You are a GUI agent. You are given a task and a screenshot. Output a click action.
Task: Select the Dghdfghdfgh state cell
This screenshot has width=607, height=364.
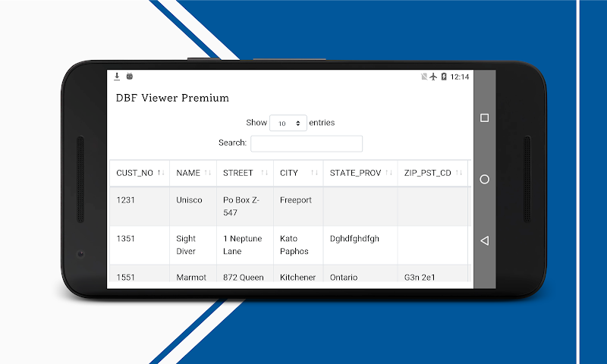(360, 245)
